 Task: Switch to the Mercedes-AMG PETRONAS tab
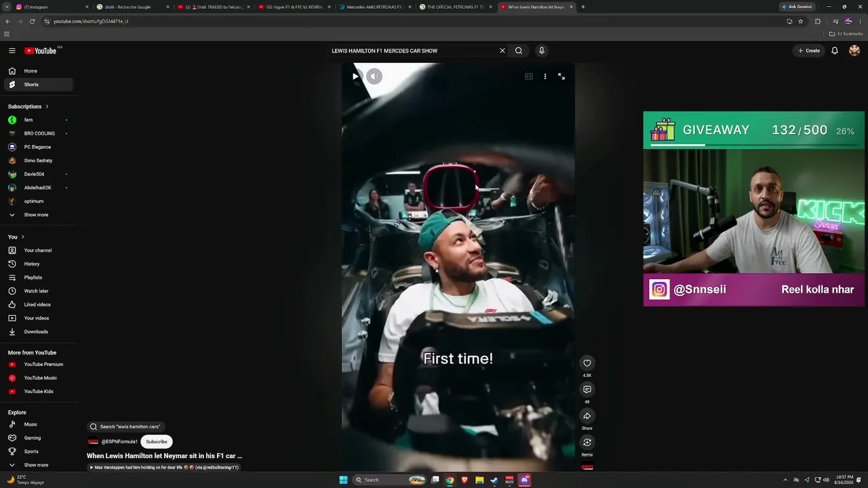(375, 7)
